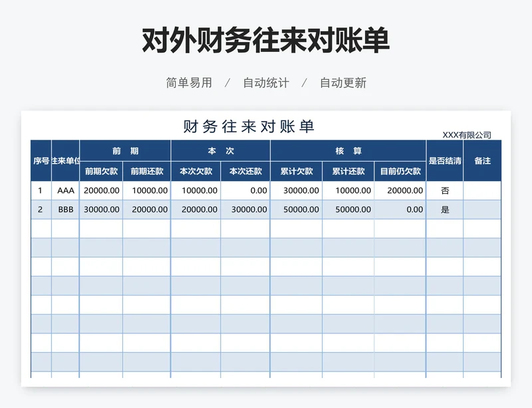Click the 前期欠款 column header
The height and width of the screenshot is (408, 532).
pyautogui.click(x=101, y=171)
